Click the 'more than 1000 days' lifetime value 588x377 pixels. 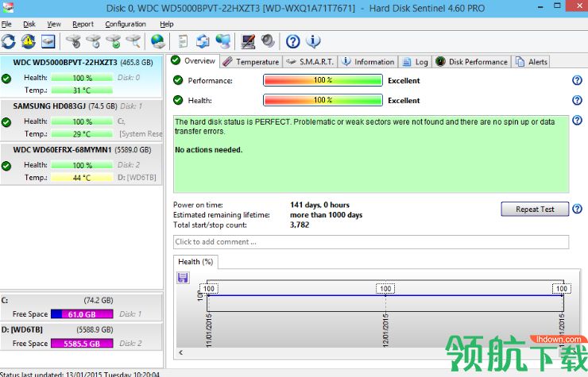327,215
